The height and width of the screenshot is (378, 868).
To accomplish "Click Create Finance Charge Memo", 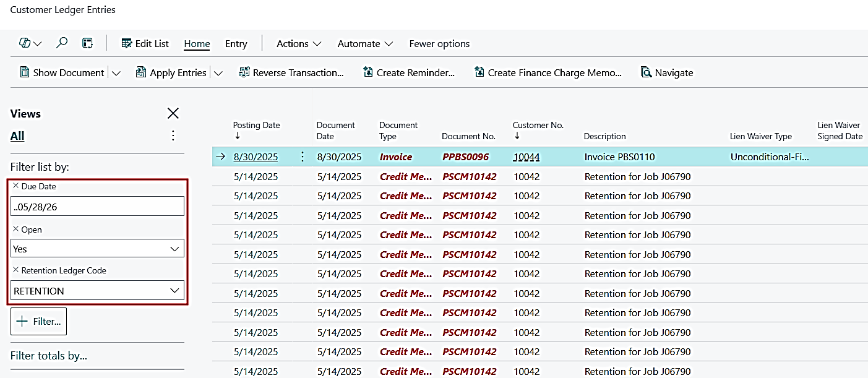I will tap(548, 72).
